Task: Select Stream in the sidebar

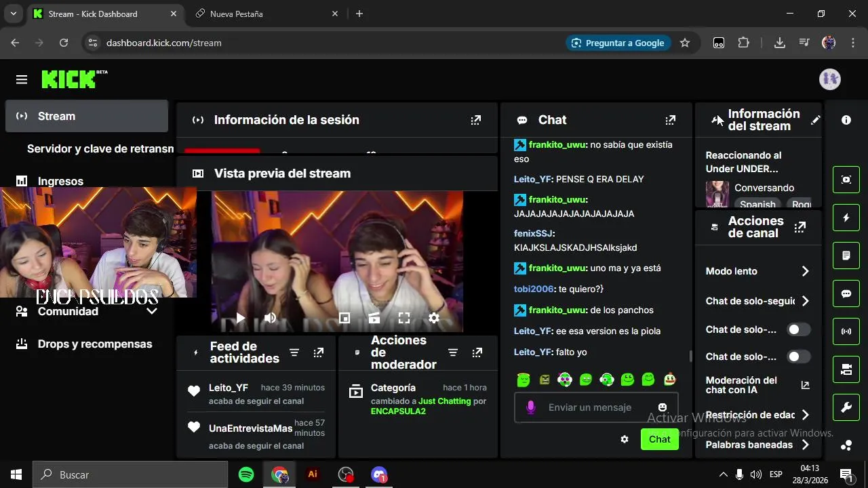Action: pos(87,116)
